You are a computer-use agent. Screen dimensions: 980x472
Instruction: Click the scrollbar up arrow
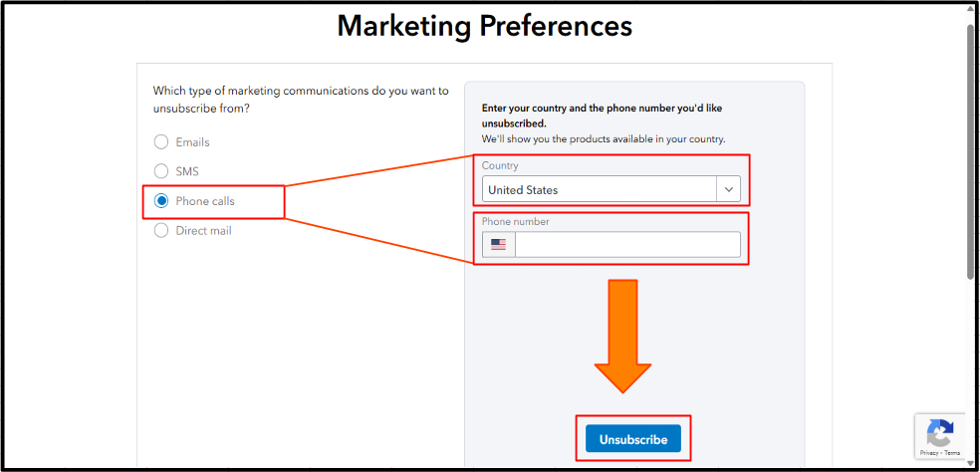971,10
